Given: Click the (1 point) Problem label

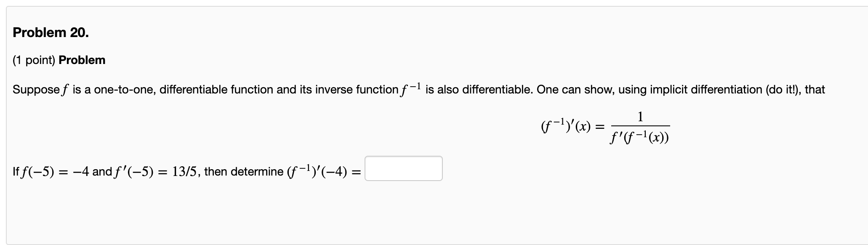Looking at the screenshot, I should coord(58,59).
